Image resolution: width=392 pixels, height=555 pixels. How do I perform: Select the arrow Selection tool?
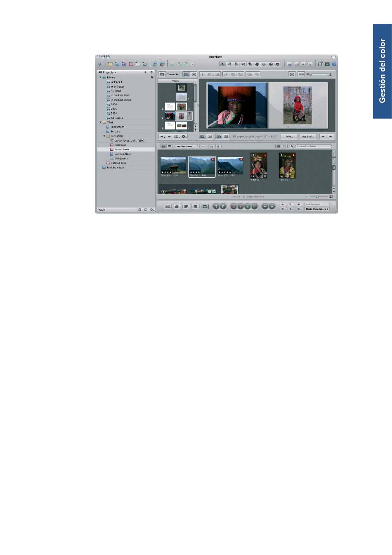click(222, 64)
